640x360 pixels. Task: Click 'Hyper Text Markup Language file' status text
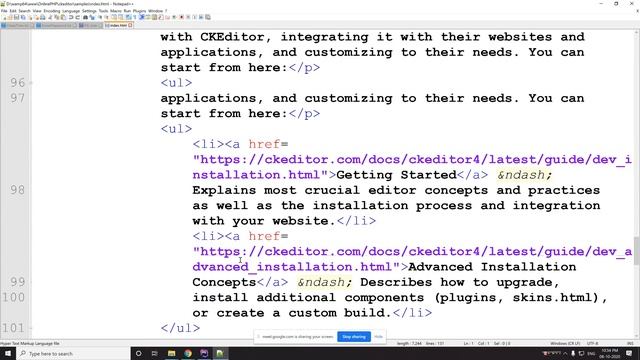(30, 344)
